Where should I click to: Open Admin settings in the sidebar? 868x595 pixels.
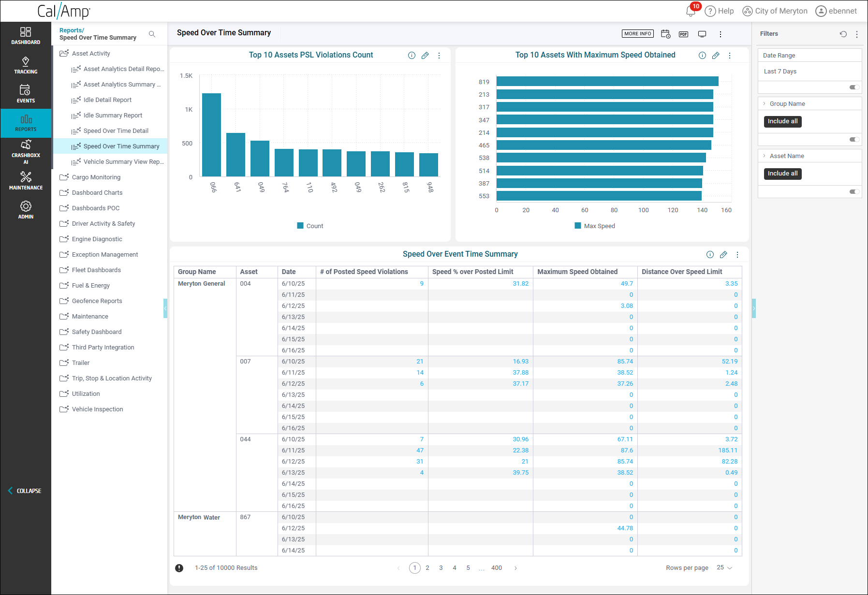tap(26, 210)
